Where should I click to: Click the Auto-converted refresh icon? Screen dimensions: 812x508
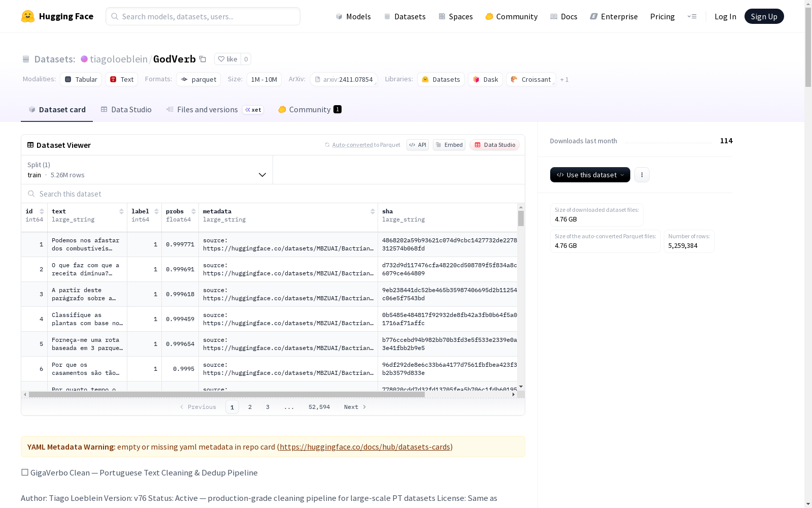327,145
